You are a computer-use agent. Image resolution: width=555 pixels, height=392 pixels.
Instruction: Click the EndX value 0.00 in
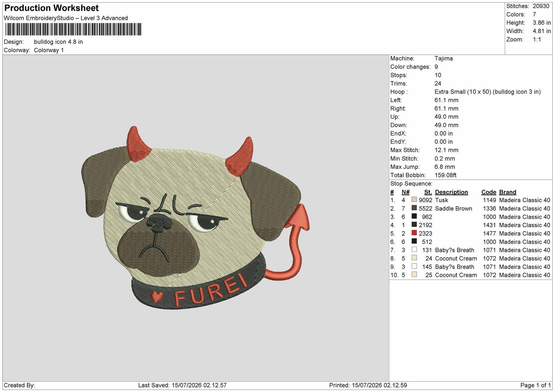(x=444, y=134)
